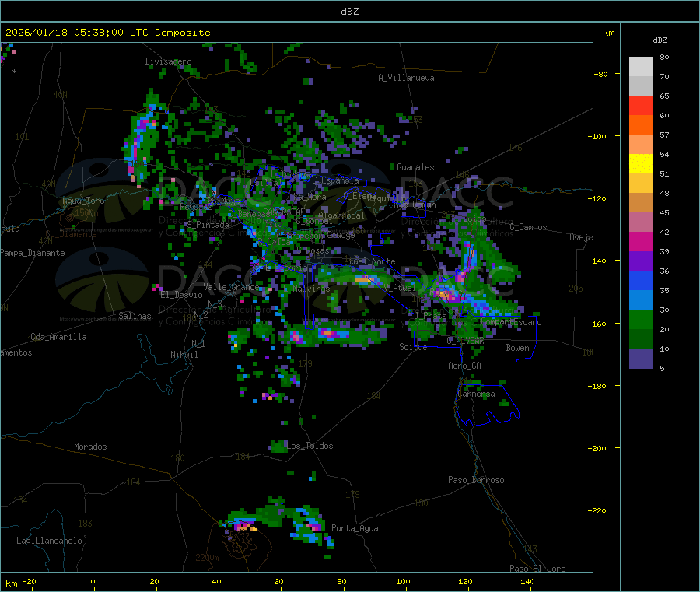The image size is (700, 592).
Task: Click the Salinas map label
Action: coord(135,316)
